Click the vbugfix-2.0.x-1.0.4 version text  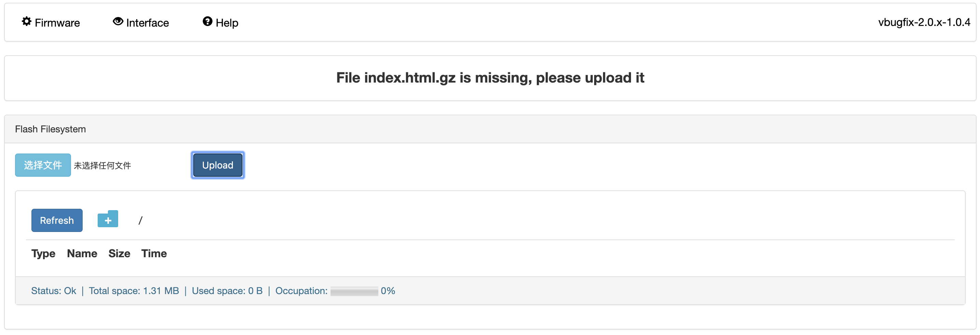(924, 22)
